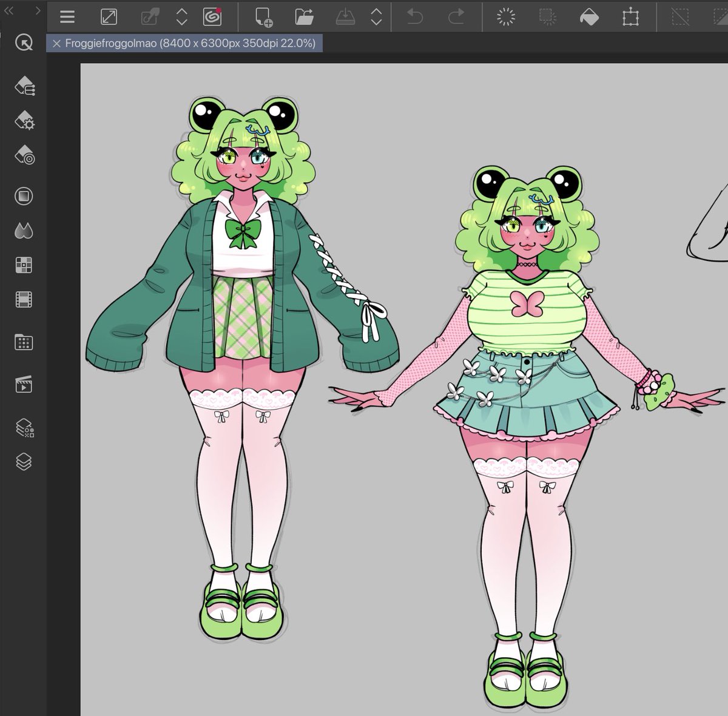Open the Color Wheel palette
The height and width of the screenshot is (716, 728).
click(24, 196)
